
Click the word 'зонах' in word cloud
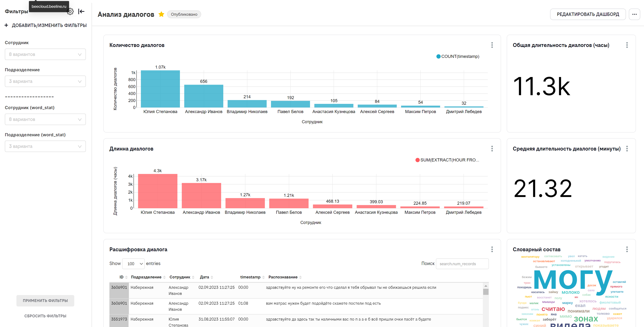[x=586, y=319]
